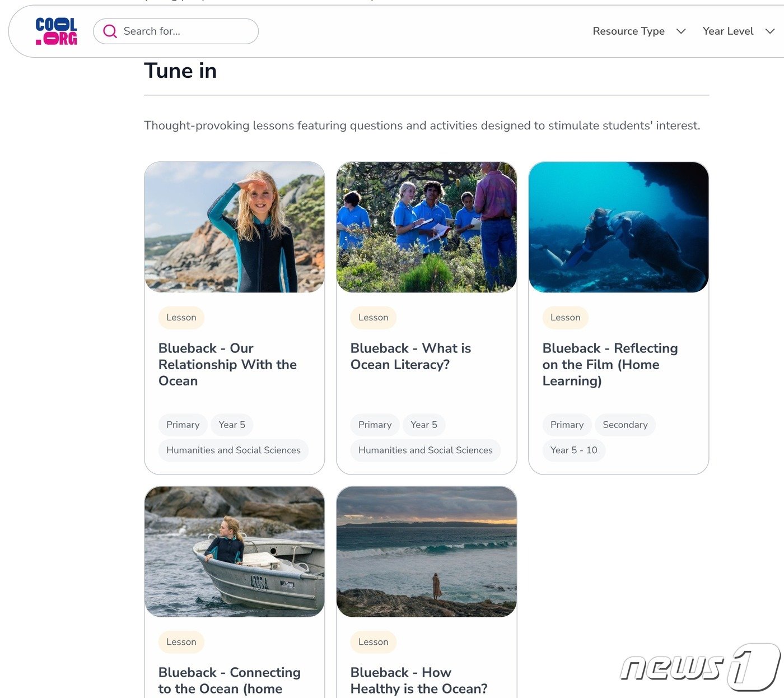784x698 pixels.
Task: Open the girl in wetsuit saluting thumbnail
Action: pos(234,227)
